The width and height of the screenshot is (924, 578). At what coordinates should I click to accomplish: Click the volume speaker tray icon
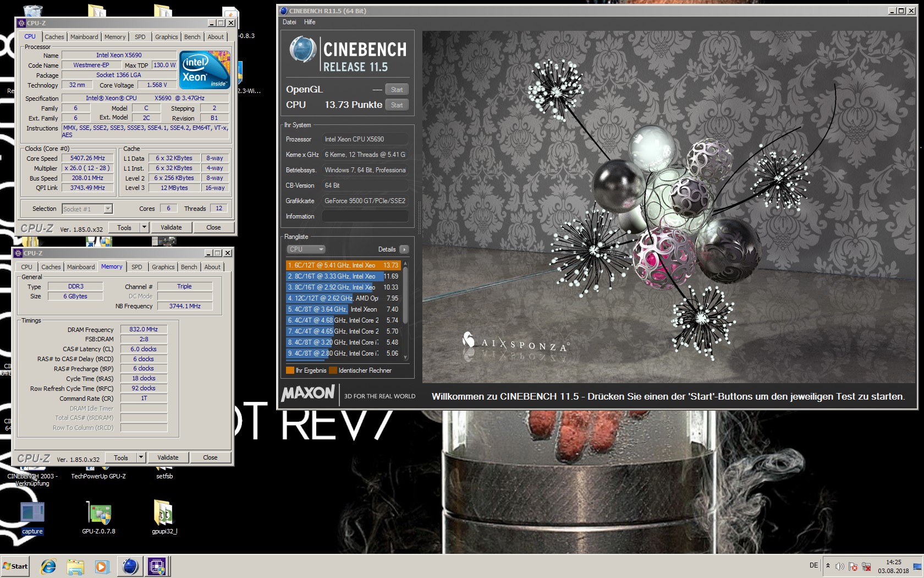coord(839,566)
